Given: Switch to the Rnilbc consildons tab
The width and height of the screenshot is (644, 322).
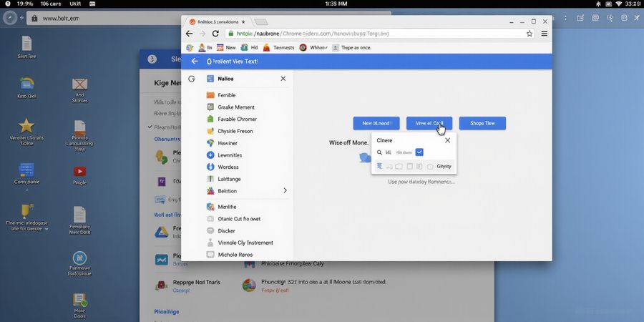Looking at the screenshot, I should tap(218, 21).
